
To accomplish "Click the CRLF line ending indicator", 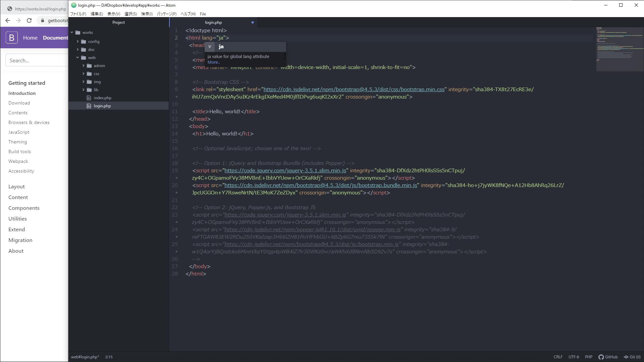I will 558,357.
